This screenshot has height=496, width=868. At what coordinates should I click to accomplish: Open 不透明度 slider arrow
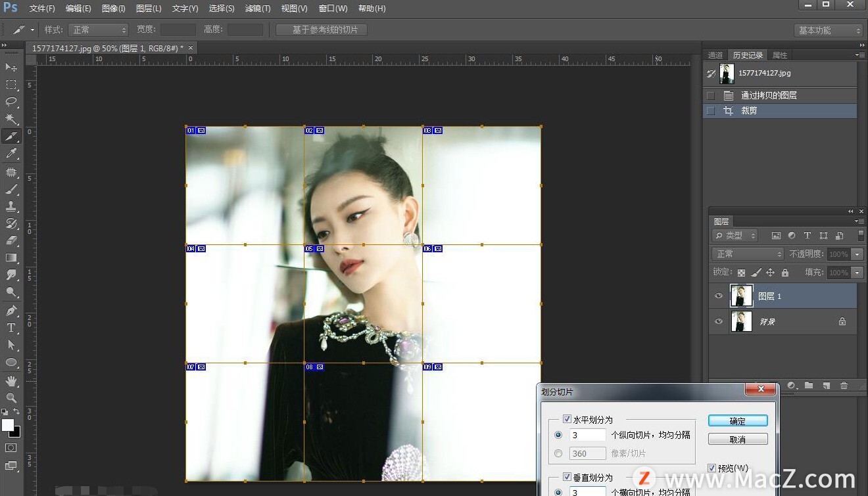857,254
